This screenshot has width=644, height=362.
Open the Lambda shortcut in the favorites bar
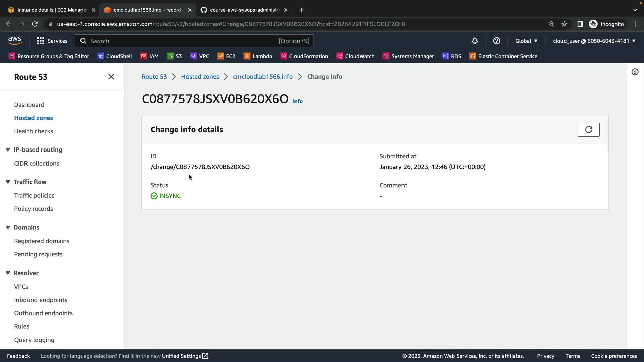coord(258,56)
